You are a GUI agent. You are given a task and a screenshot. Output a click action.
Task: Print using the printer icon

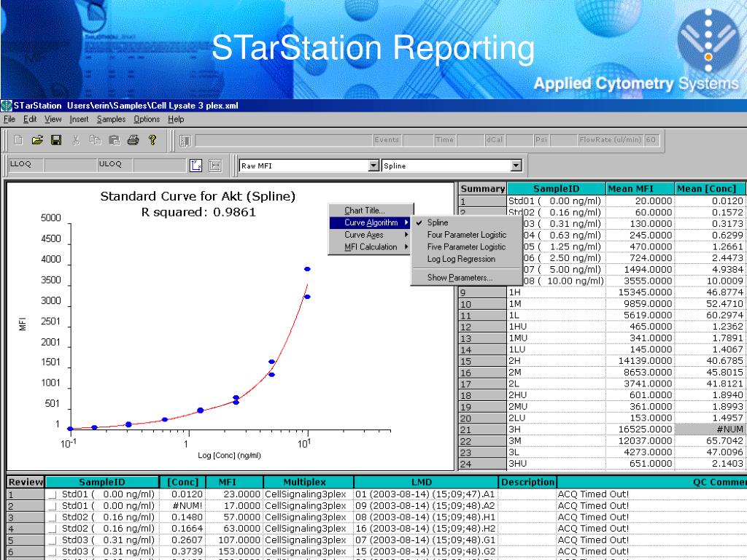133,140
